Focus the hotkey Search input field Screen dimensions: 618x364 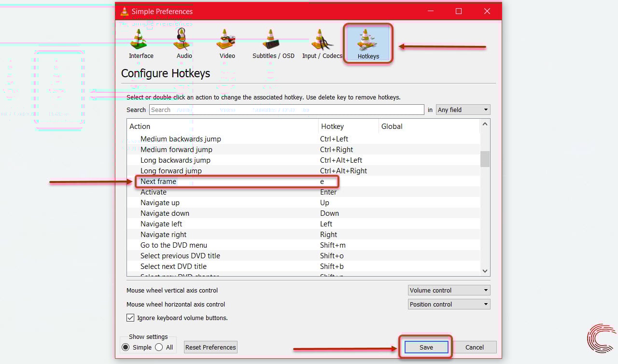tap(287, 110)
